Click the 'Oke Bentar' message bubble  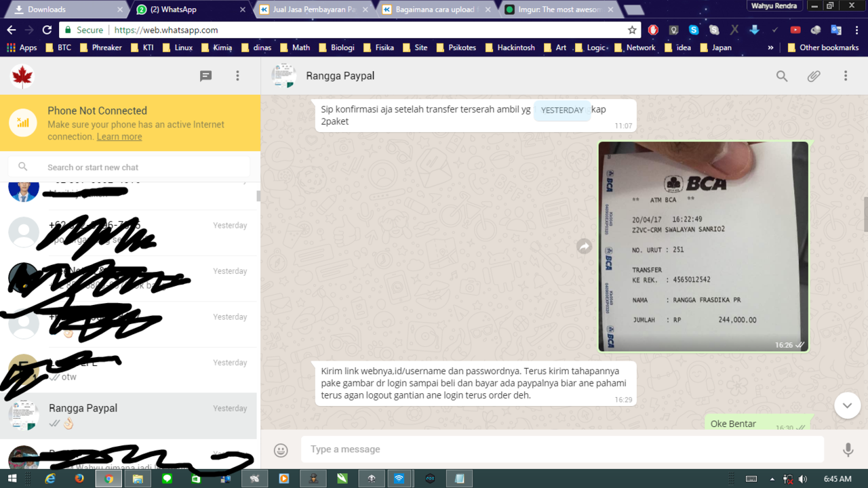point(758,422)
